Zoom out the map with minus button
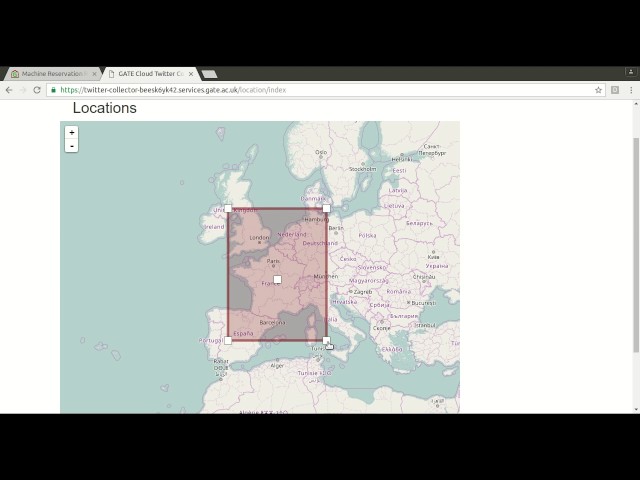Image resolution: width=640 pixels, height=480 pixels. pyautogui.click(x=72, y=146)
